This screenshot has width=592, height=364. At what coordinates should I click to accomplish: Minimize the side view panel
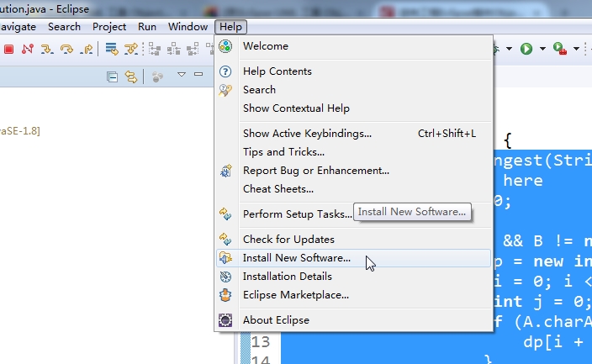[x=198, y=74]
